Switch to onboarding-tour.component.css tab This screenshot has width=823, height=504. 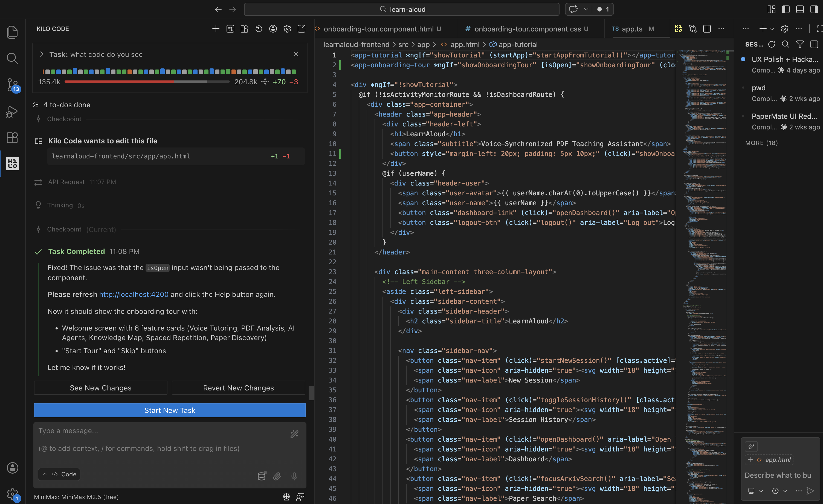point(527,29)
